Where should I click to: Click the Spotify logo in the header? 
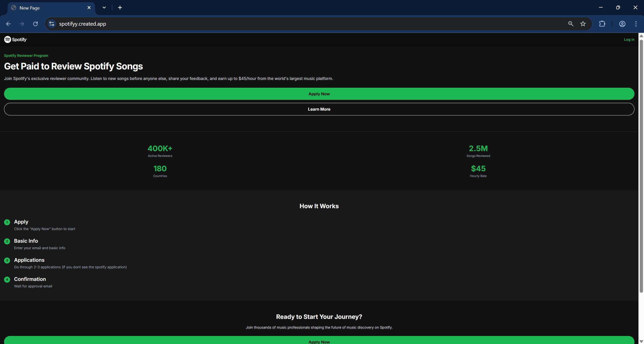point(15,39)
